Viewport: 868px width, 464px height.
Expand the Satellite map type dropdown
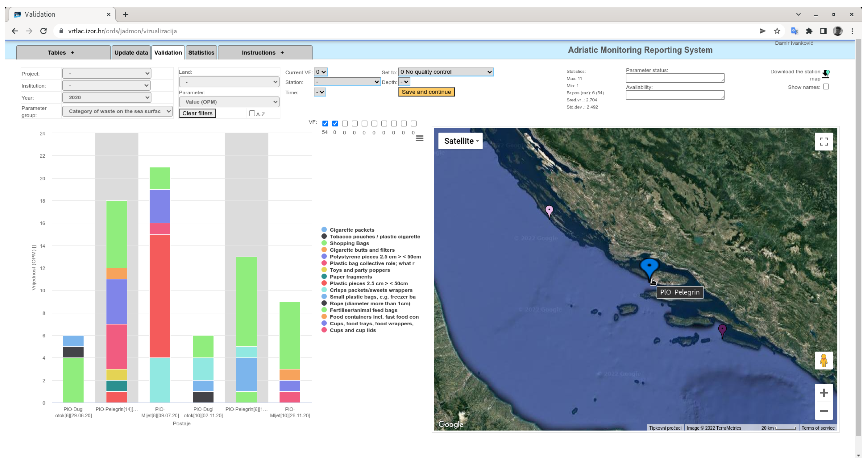point(460,141)
